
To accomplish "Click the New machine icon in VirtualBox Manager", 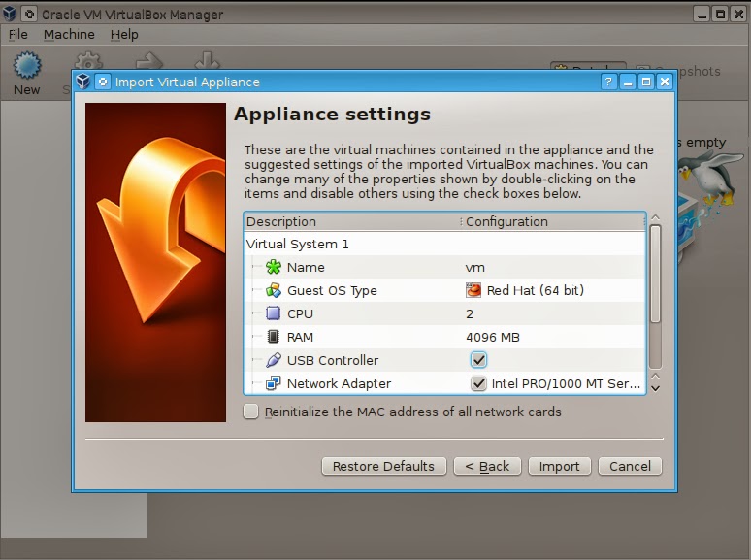I will [x=27, y=66].
